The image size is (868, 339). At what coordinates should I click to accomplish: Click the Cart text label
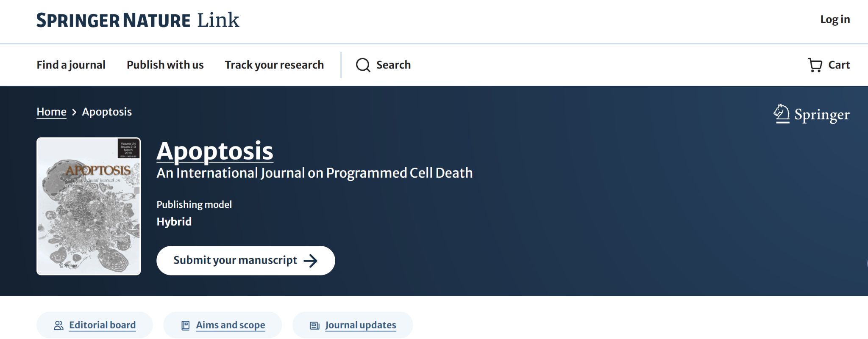(839, 65)
